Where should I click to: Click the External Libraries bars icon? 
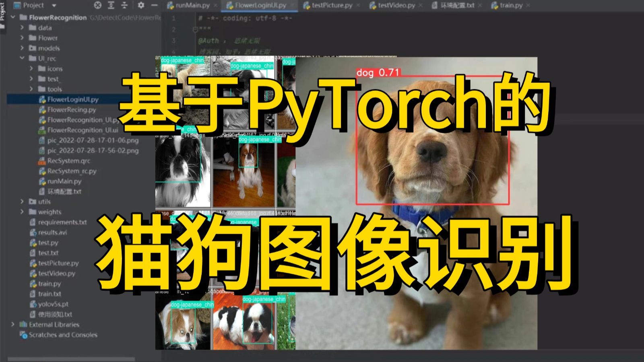pos(23,325)
